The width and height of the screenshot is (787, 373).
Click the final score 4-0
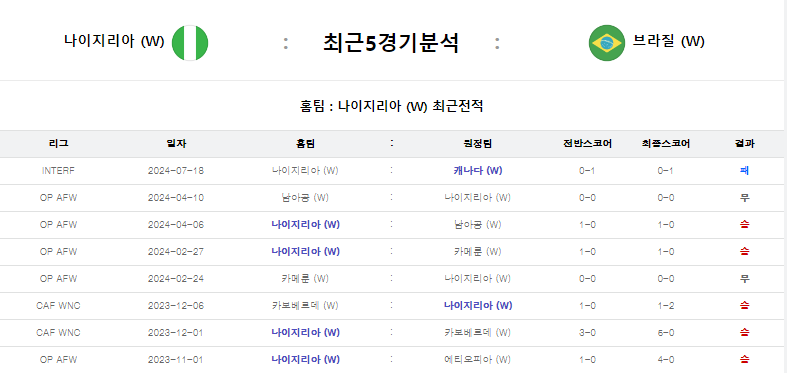click(666, 360)
